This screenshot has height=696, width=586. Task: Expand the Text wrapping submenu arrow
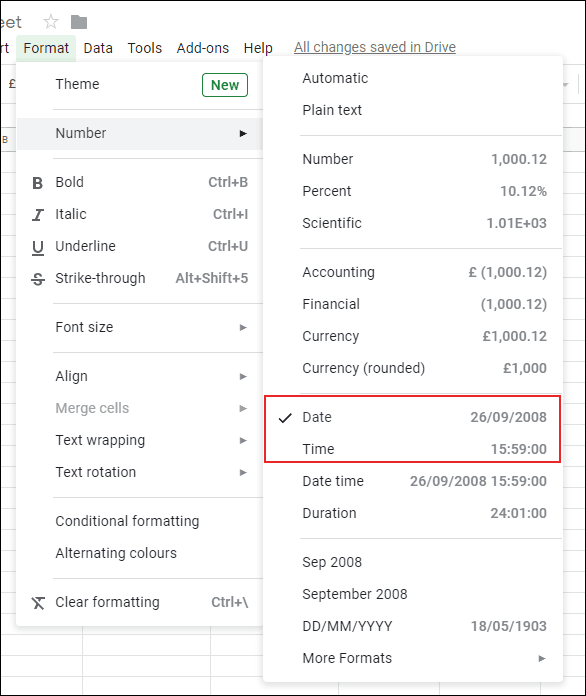(243, 440)
